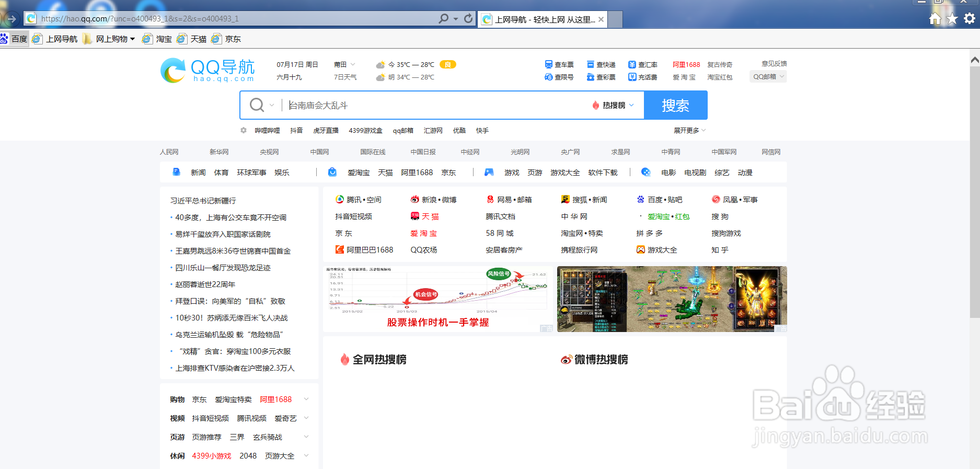The height and width of the screenshot is (469, 980).
Task: Open 腾讯•空间 site link
Action: click(x=358, y=200)
